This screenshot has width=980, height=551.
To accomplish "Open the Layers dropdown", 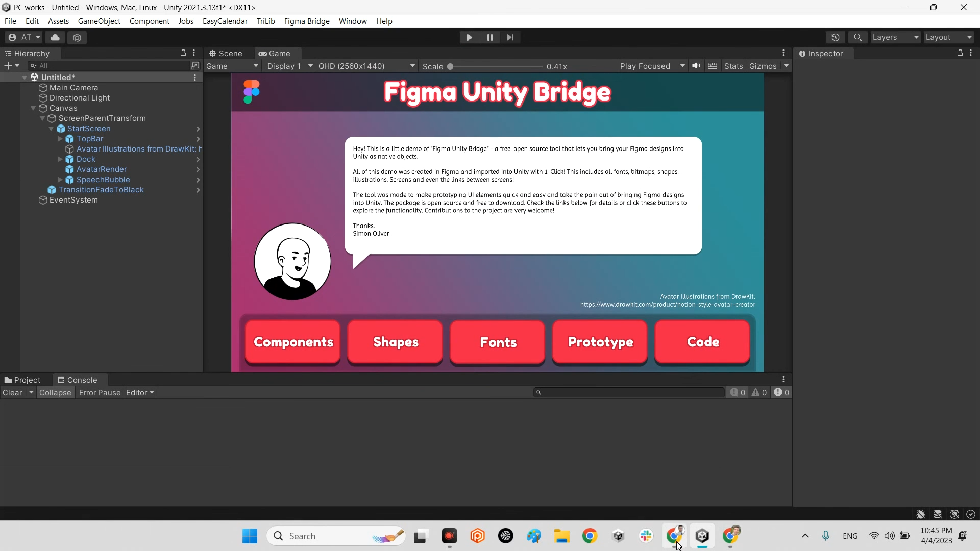I will (x=895, y=37).
